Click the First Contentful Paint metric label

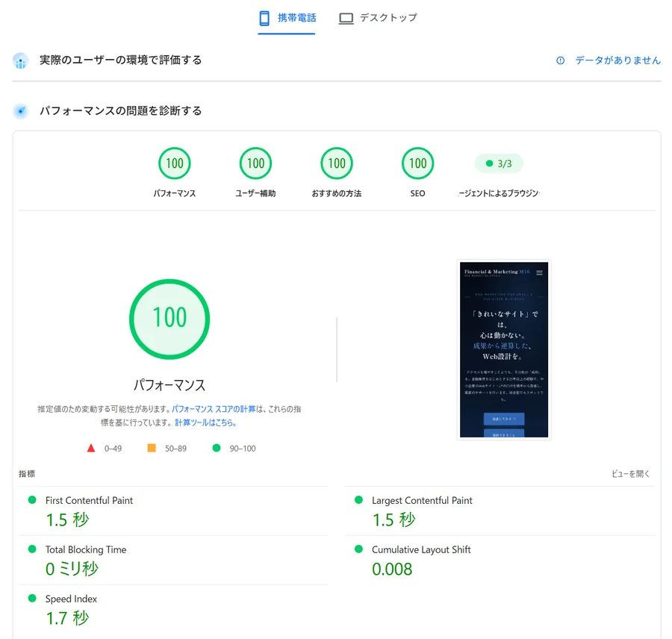click(x=89, y=500)
